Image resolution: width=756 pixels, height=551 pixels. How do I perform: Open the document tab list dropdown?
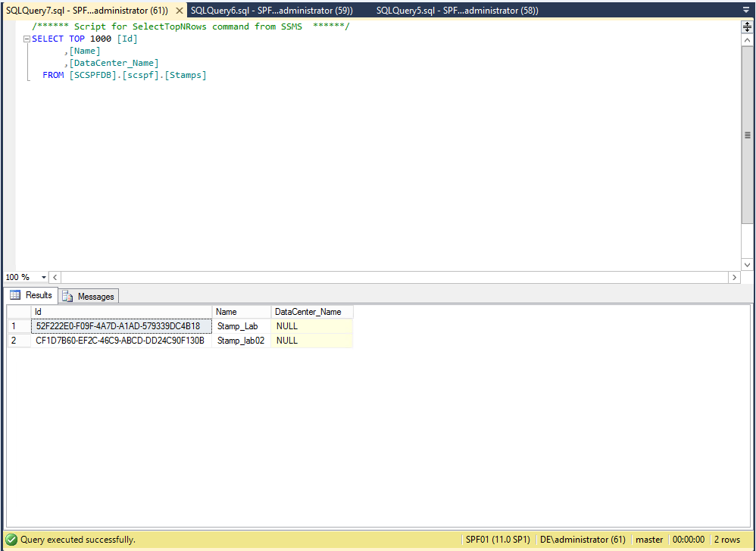coord(745,11)
